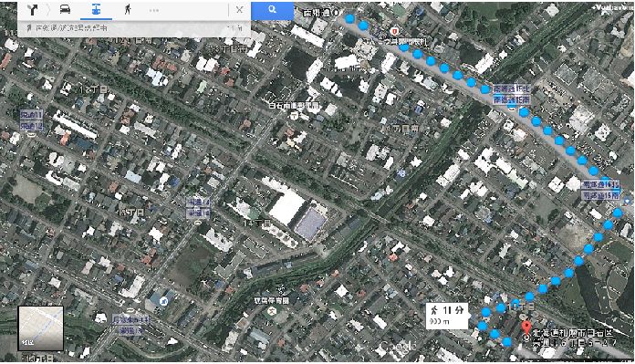This screenshot has height=364, width=635.
Task: Open more travel options ellipsis
Action: (x=154, y=10)
